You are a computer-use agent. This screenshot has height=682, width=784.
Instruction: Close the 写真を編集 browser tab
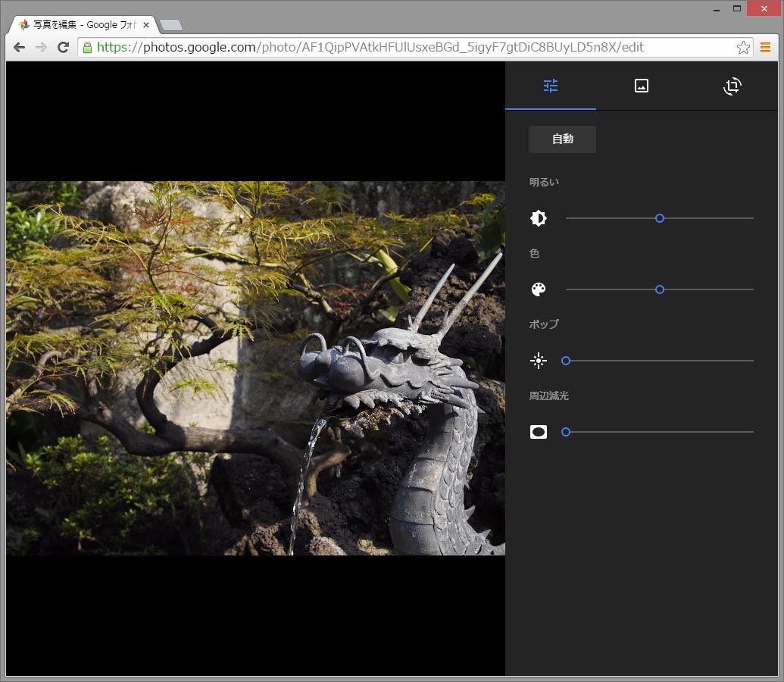click(146, 24)
